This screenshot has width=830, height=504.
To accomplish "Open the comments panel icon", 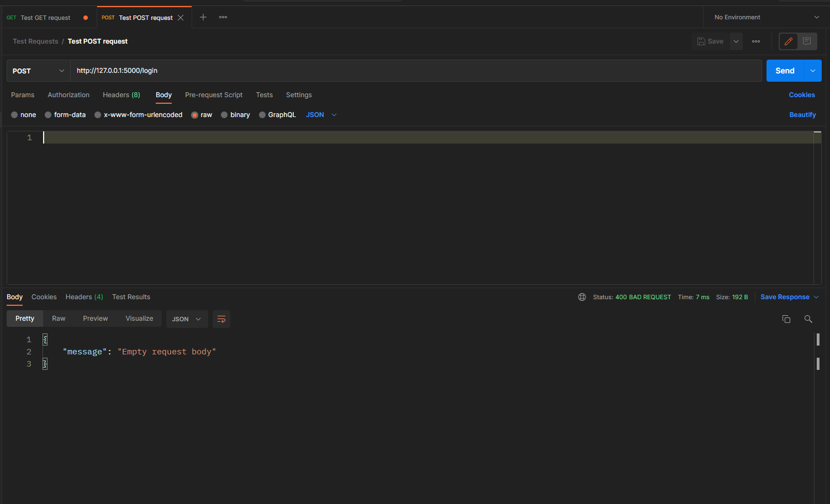I will click(807, 41).
